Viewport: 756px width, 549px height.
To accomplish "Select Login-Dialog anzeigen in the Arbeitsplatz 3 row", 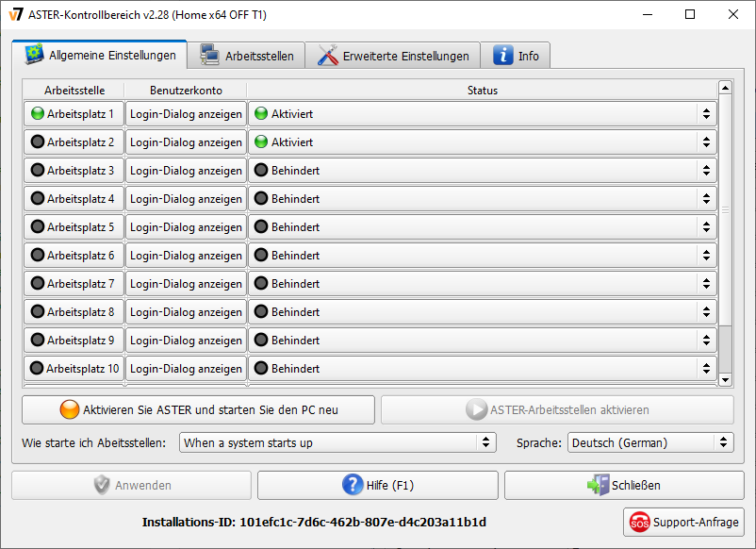I will click(186, 171).
